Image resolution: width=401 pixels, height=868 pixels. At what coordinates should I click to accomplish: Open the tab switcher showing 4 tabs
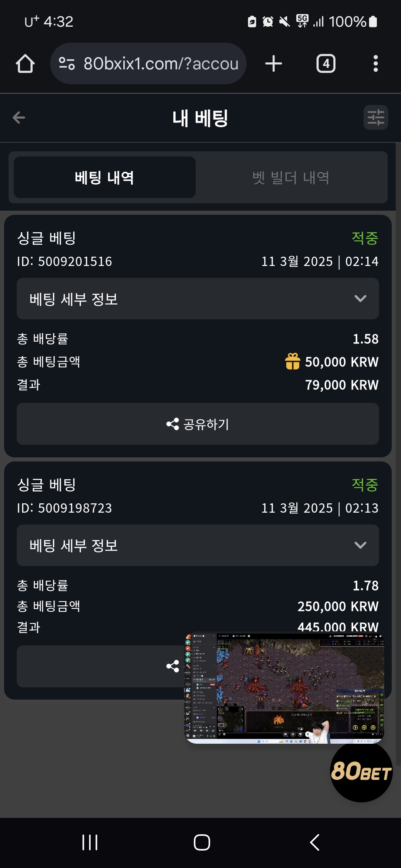(x=326, y=63)
